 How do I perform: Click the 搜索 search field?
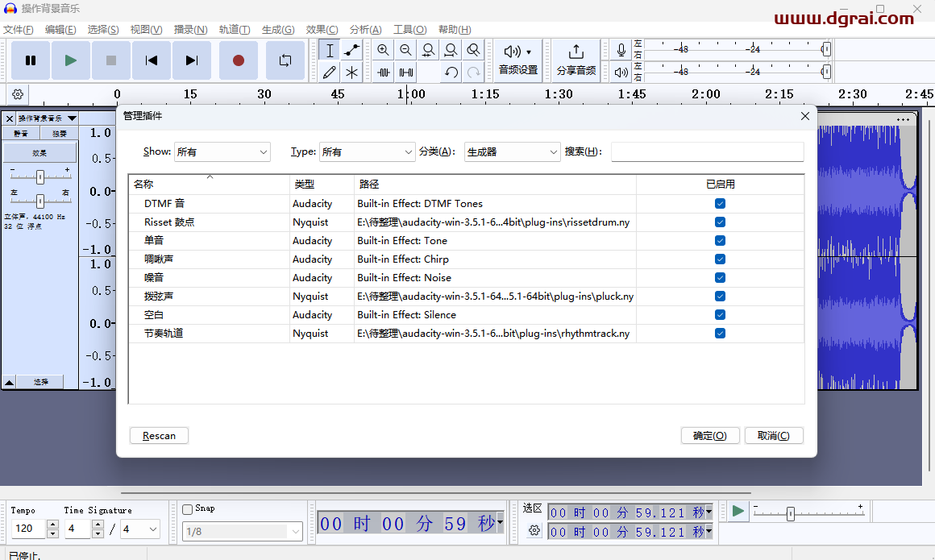[x=707, y=152]
